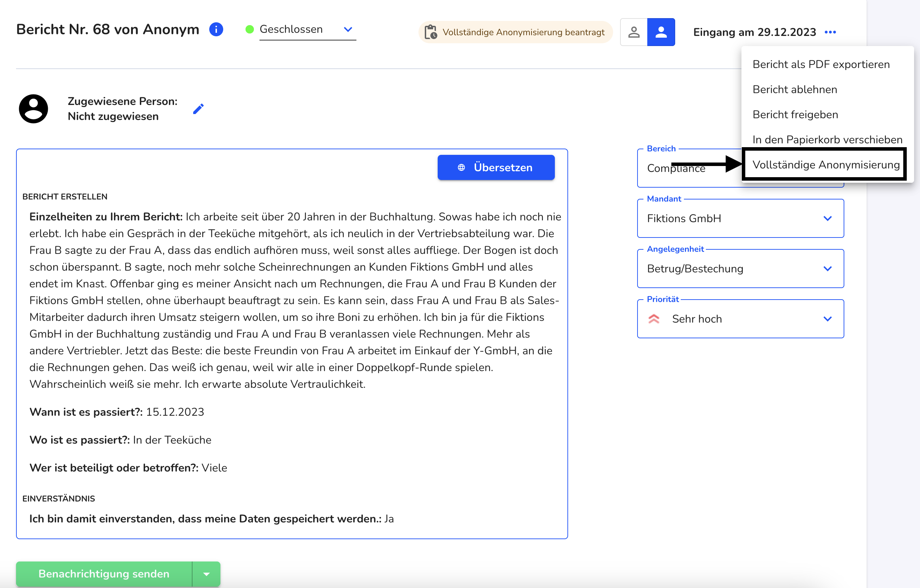
Task: Click the red double-chevron priority icon
Action: point(654,319)
